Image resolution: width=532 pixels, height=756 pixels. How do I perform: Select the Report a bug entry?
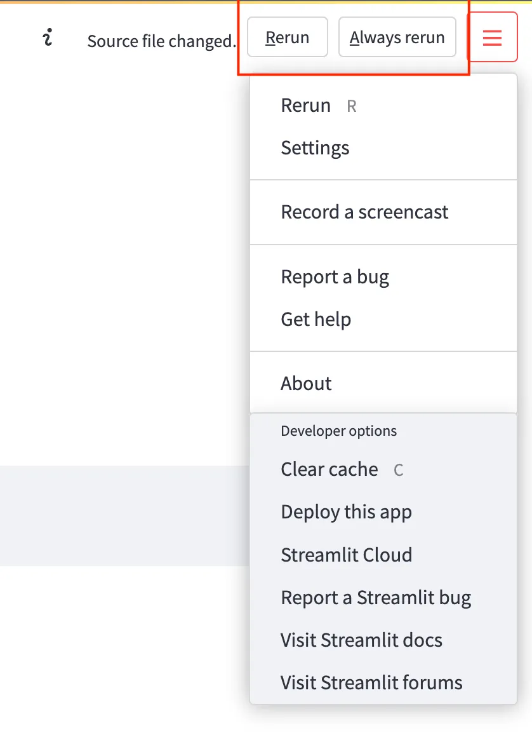[x=335, y=277]
